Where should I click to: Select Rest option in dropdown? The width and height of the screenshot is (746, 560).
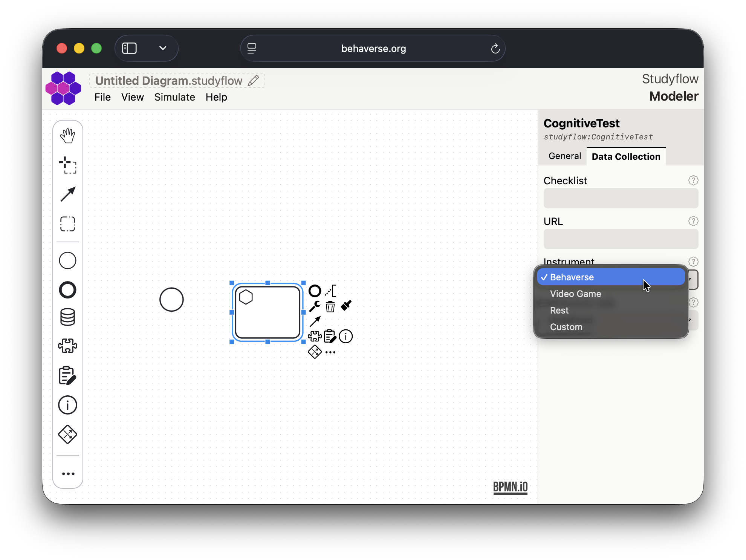click(559, 311)
